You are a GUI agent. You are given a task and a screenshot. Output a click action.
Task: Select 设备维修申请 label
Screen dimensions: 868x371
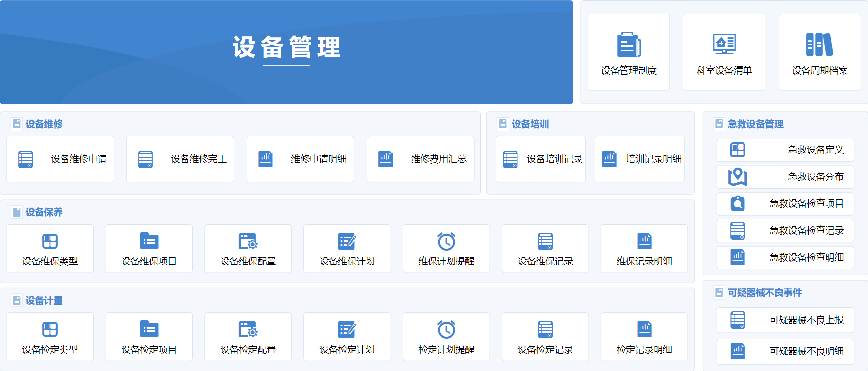(x=79, y=159)
